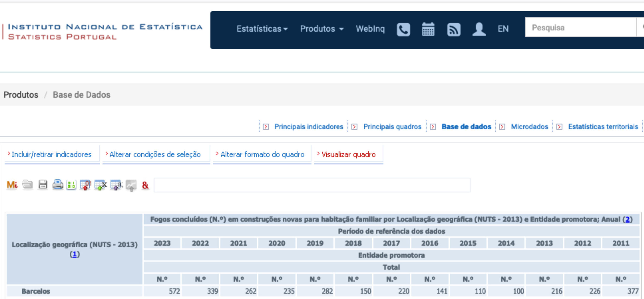Expand the Produtos dropdown menu
The width and height of the screenshot is (644, 299).
pyautogui.click(x=322, y=29)
